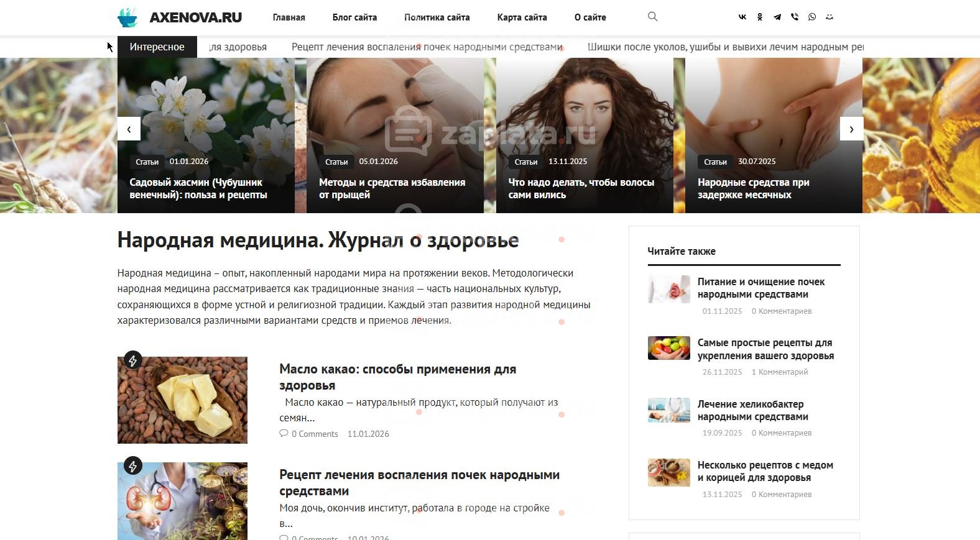Click the AXENOVA.RU site title

[196, 17]
